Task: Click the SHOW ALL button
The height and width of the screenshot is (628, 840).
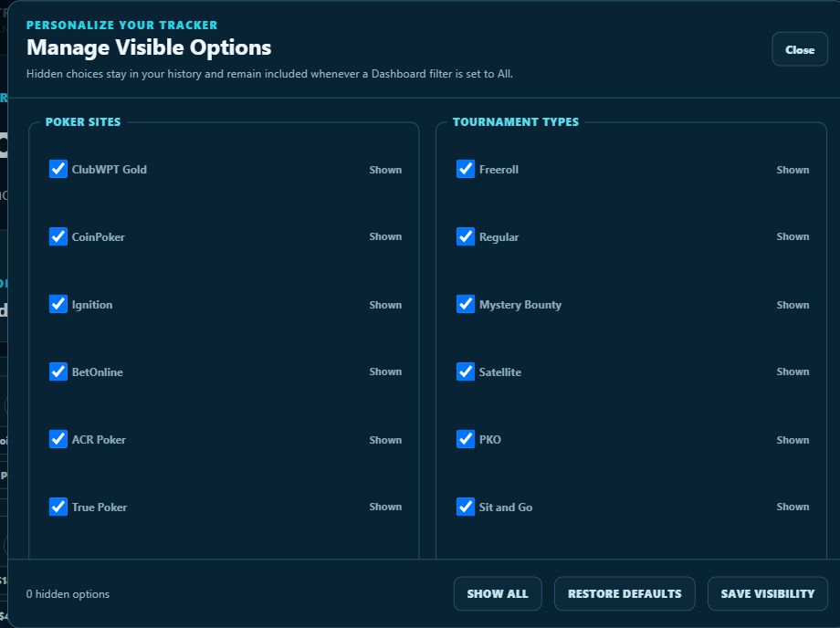Action: [x=498, y=593]
